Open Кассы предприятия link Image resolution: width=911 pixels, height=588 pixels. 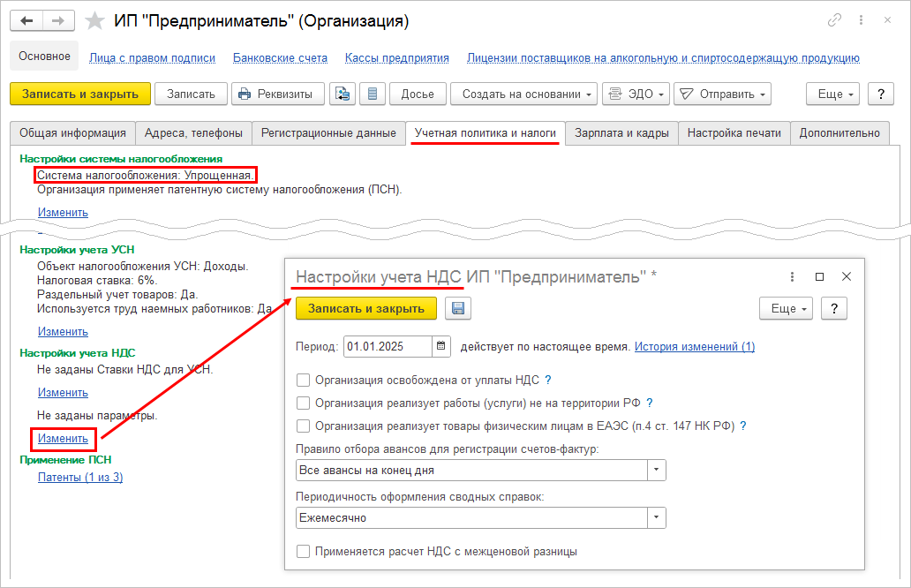pyautogui.click(x=397, y=58)
